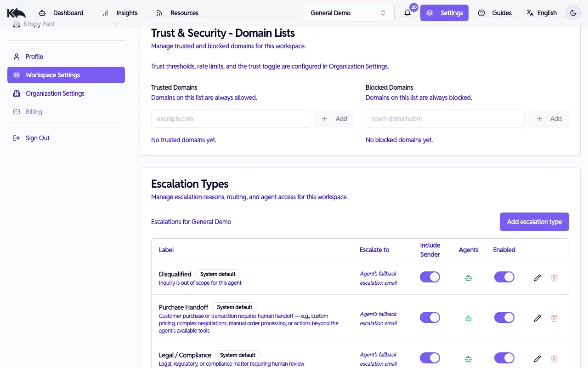Open agent access for the Disqualified escalation
This screenshot has width=588, height=368.
pos(468,277)
